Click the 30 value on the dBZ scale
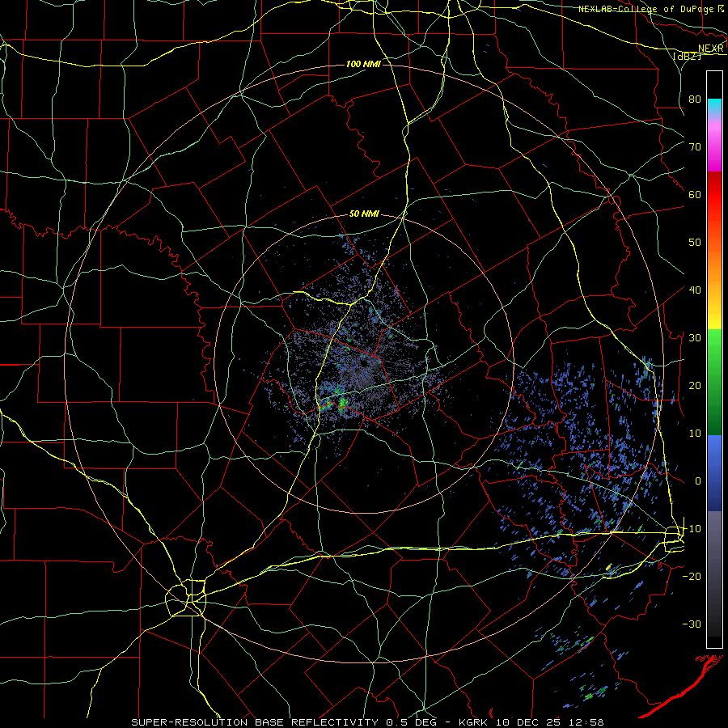 (695, 338)
